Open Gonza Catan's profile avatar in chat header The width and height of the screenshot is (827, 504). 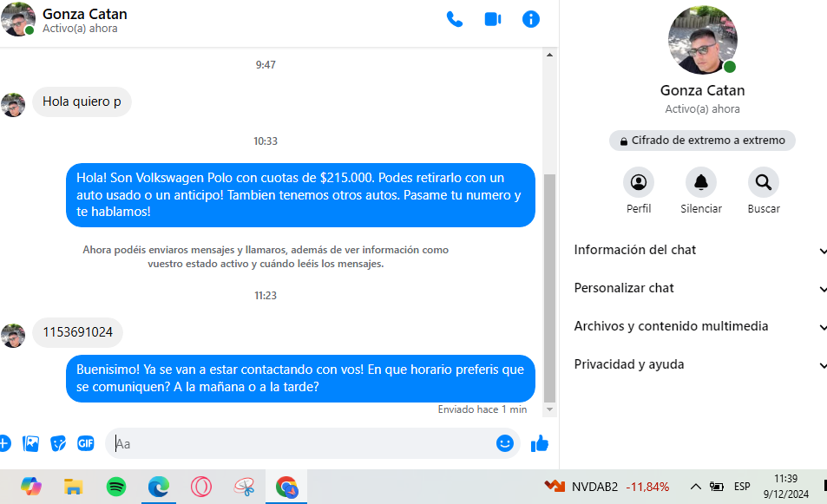(17, 19)
